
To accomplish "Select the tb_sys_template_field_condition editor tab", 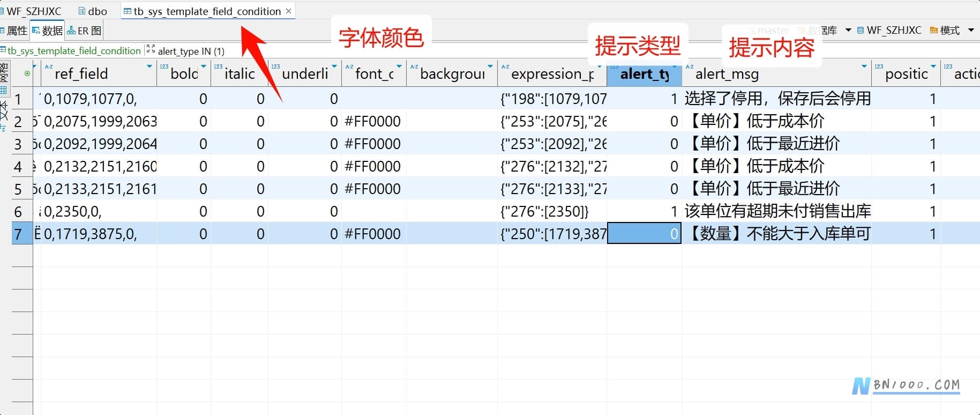I will coord(207,11).
